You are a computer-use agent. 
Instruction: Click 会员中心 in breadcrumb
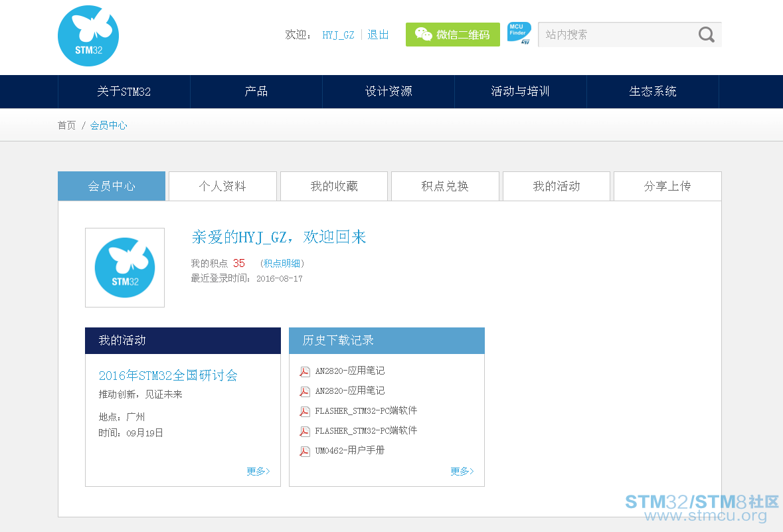(x=108, y=126)
